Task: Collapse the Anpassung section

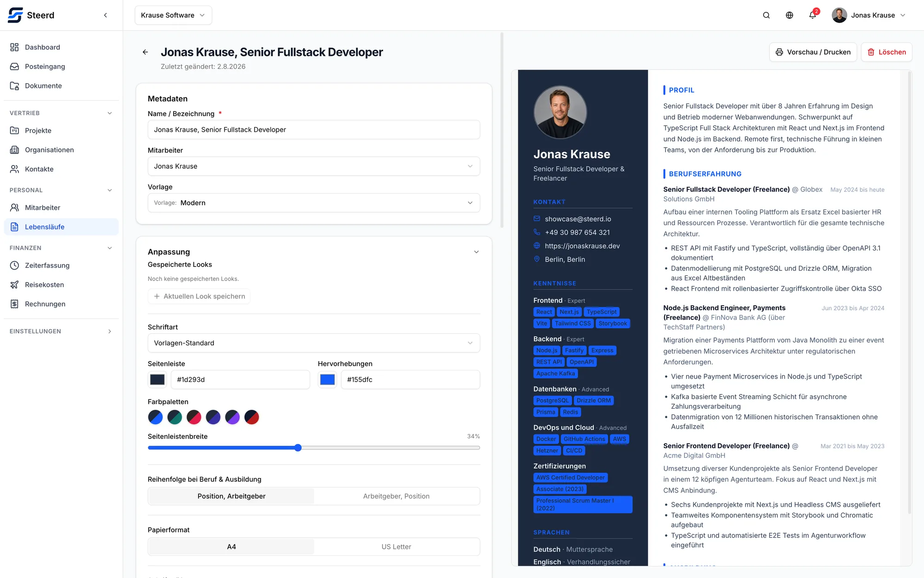Action: pyautogui.click(x=476, y=252)
